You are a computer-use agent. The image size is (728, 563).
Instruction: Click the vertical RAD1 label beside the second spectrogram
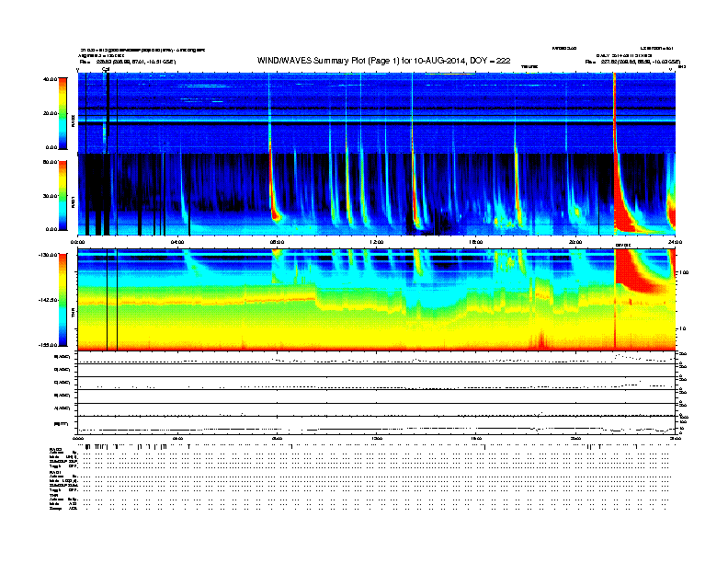pos(73,201)
